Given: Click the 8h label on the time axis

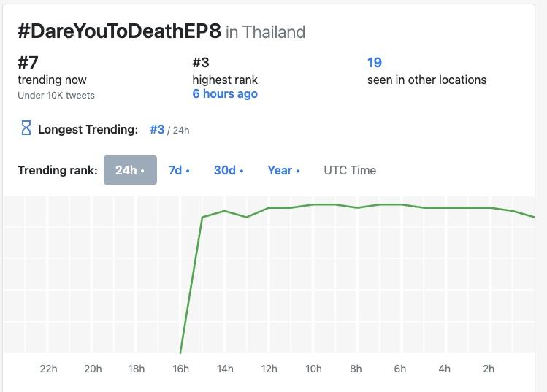Looking at the screenshot, I should point(356,369).
